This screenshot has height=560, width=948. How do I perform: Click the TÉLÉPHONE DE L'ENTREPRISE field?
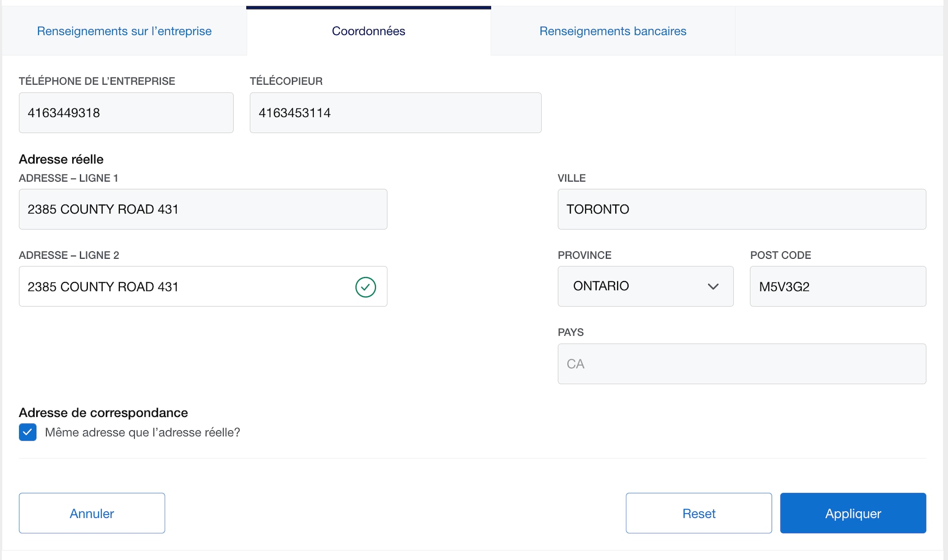pos(125,112)
